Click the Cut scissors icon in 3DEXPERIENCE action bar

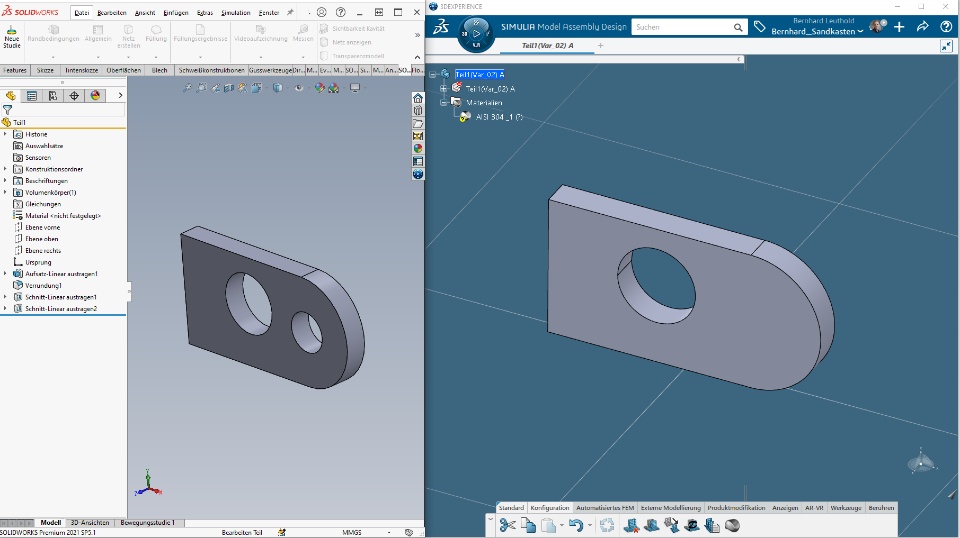pos(507,525)
